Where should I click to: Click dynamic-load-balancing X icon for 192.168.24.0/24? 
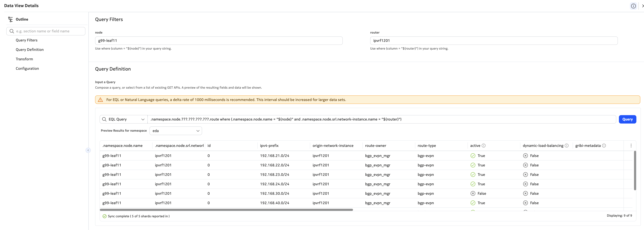[x=525, y=184]
